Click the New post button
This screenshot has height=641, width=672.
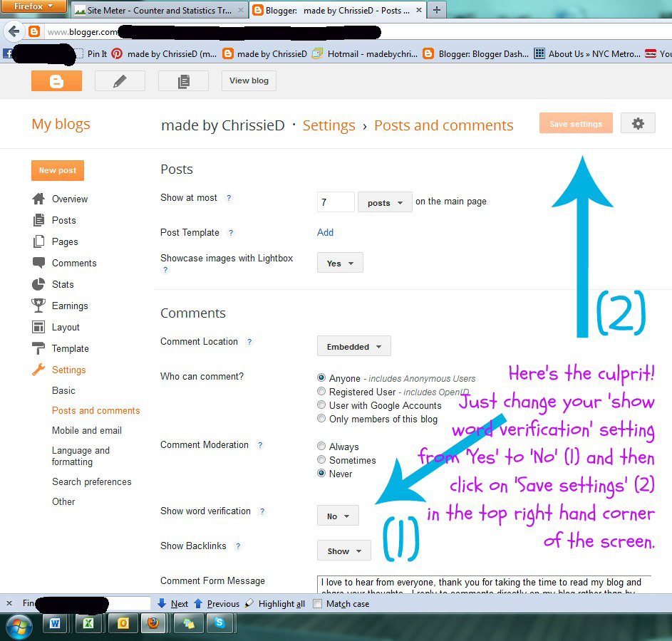(x=58, y=170)
